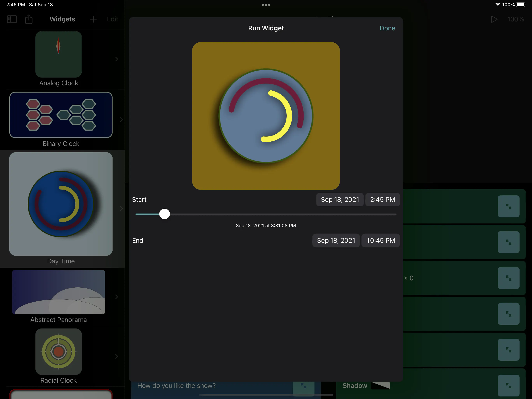Viewport: 532px width, 399px height.
Task: Tap the share icon in Widgets toolbar
Action: 29,19
